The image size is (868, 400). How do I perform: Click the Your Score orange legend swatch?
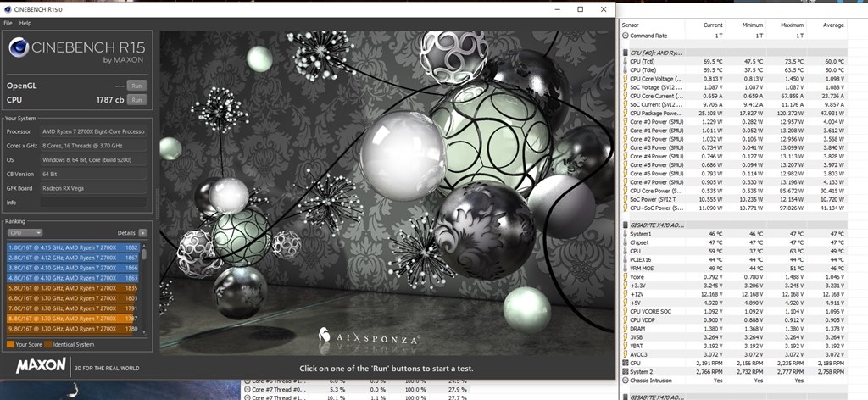point(10,344)
